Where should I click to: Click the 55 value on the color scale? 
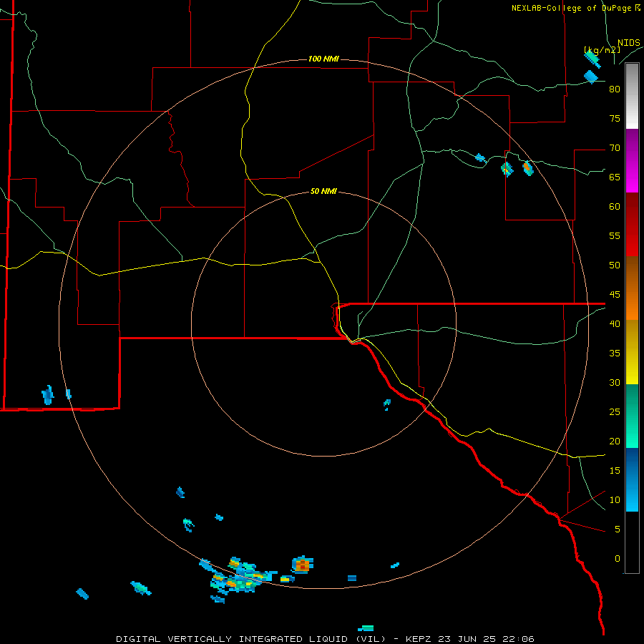click(x=615, y=235)
